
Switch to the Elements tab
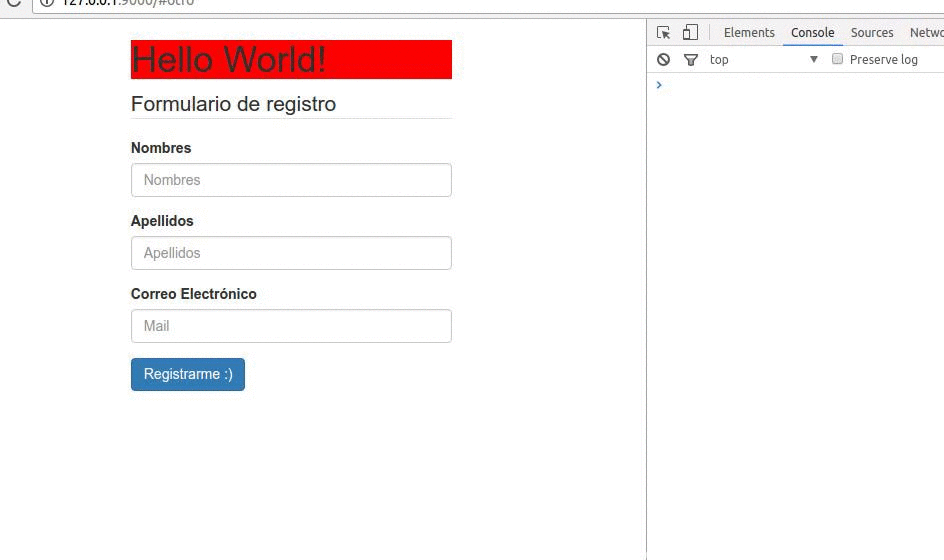click(x=749, y=33)
